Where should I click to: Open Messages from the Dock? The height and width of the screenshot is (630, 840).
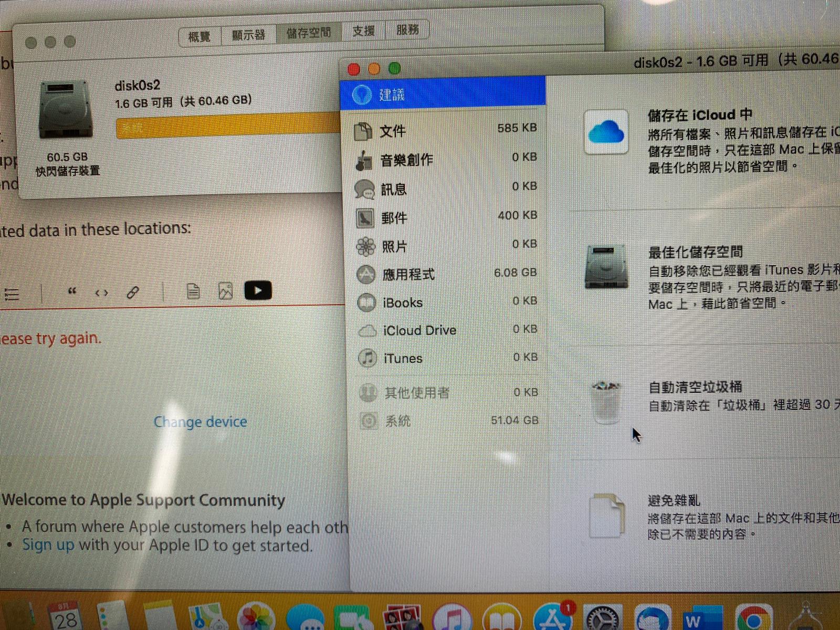pos(305,617)
